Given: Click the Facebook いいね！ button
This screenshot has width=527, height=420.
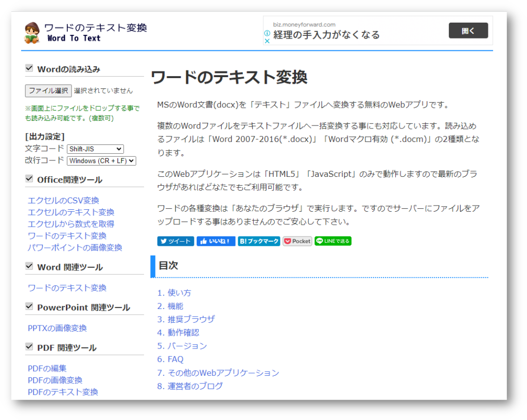Looking at the screenshot, I should point(216,241).
